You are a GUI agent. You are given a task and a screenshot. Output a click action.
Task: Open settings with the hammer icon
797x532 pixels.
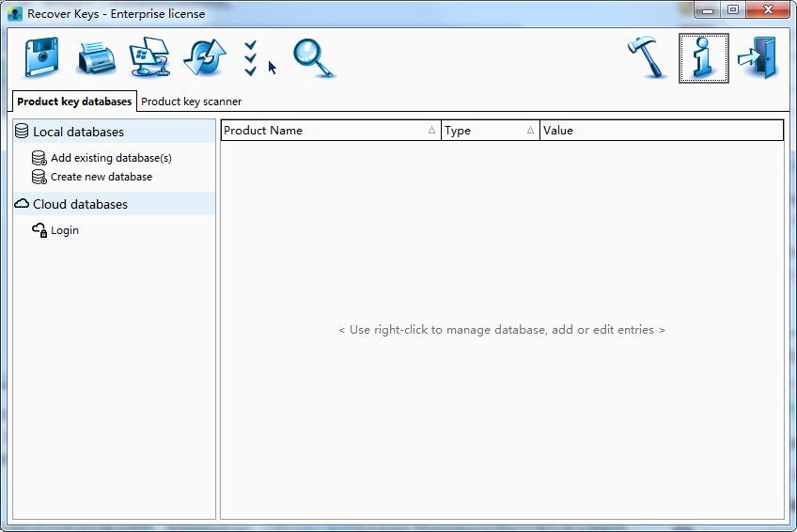(x=648, y=57)
